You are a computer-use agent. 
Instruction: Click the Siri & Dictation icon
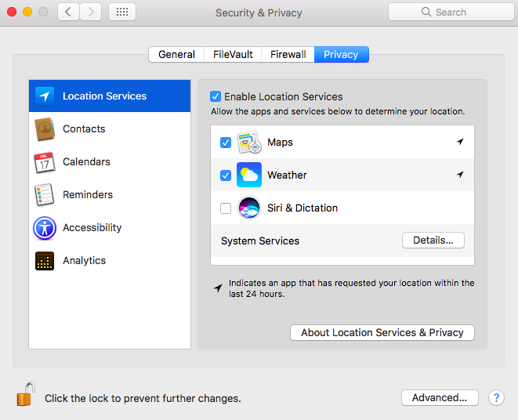coord(249,208)
